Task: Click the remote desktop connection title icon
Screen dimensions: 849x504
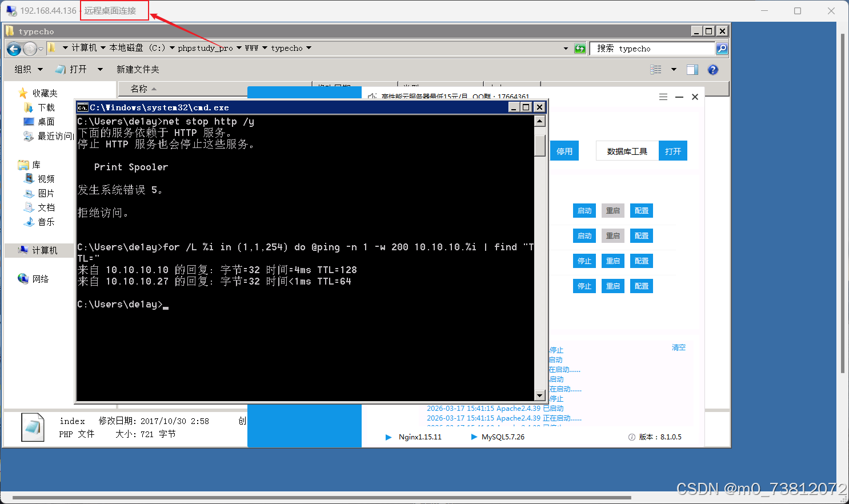Action: coord(11,11)
